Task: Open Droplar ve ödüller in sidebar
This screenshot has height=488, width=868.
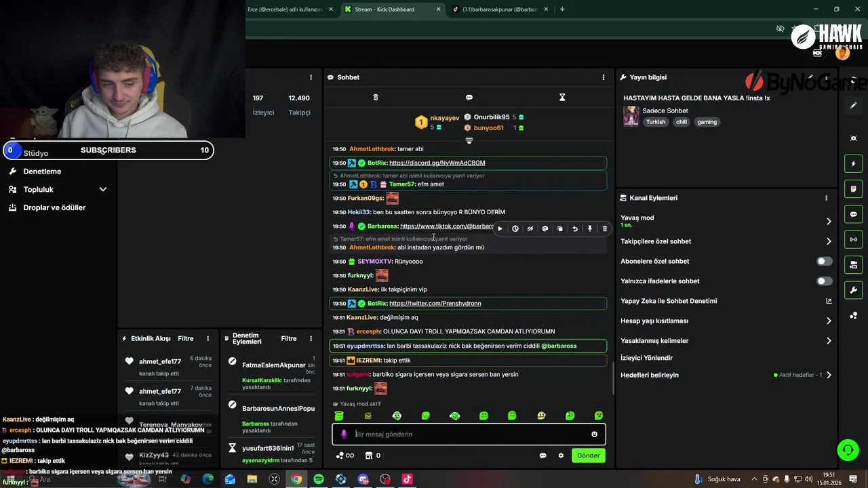Action: click(54, 207)
